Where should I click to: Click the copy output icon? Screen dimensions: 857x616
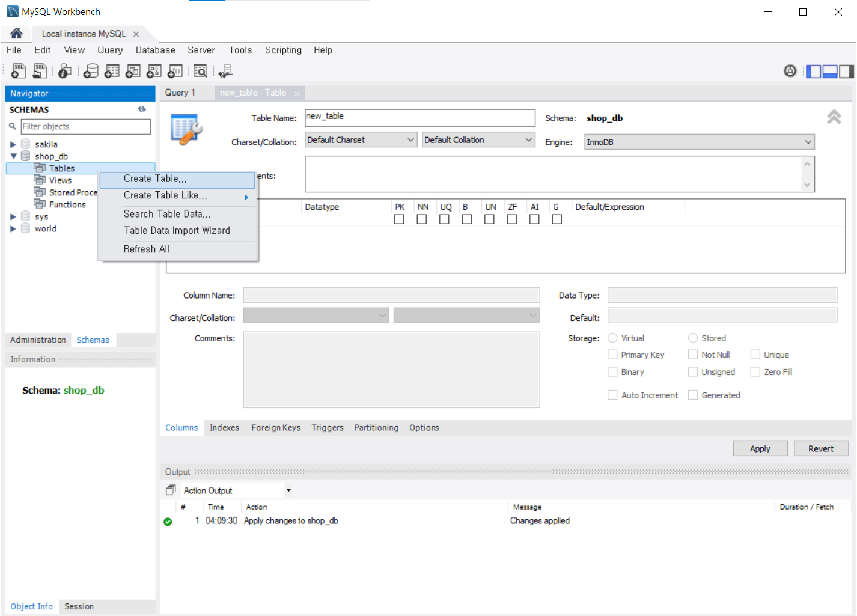(x=171, y=490)
